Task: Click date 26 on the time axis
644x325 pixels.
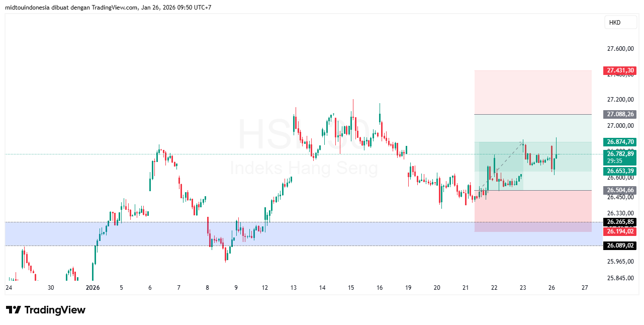Action: (x=551, y=288)
